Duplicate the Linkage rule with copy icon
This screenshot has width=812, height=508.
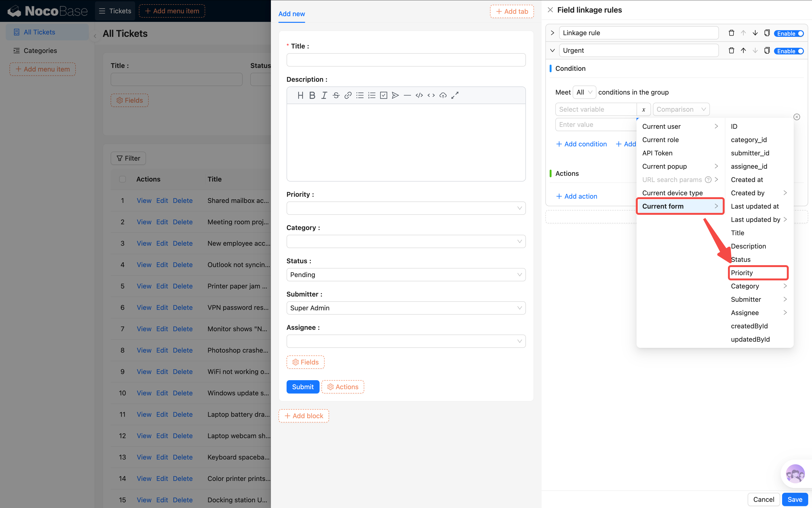coord(767,33)
